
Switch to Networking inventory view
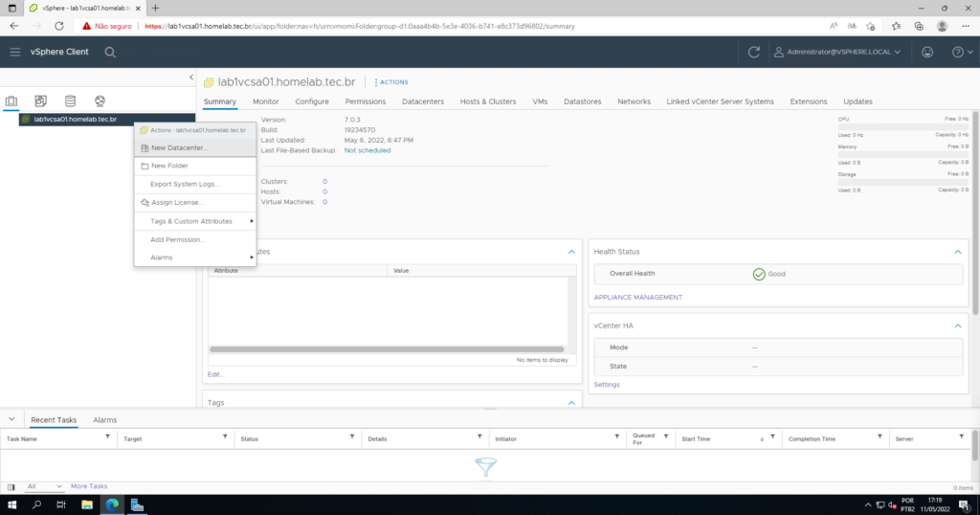coord(100,101)
